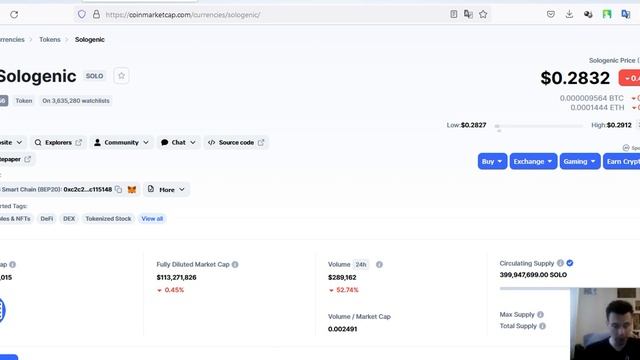Select the Collectibles & NFTs tag

(x=16, y=219)
